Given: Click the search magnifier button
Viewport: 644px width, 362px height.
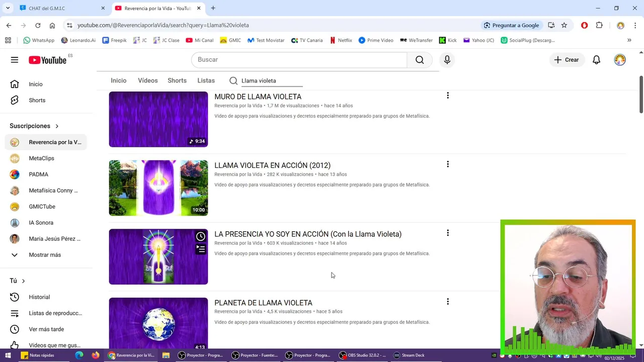Looking at the screenshot, I should pos(420,60).
